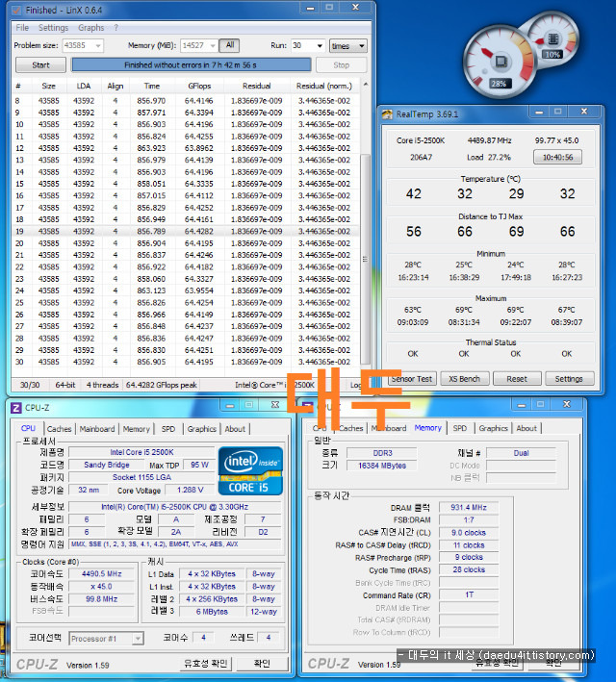
Task: Switch to Memory tab in left CPU-Z
Action: (x=137, y=429)
